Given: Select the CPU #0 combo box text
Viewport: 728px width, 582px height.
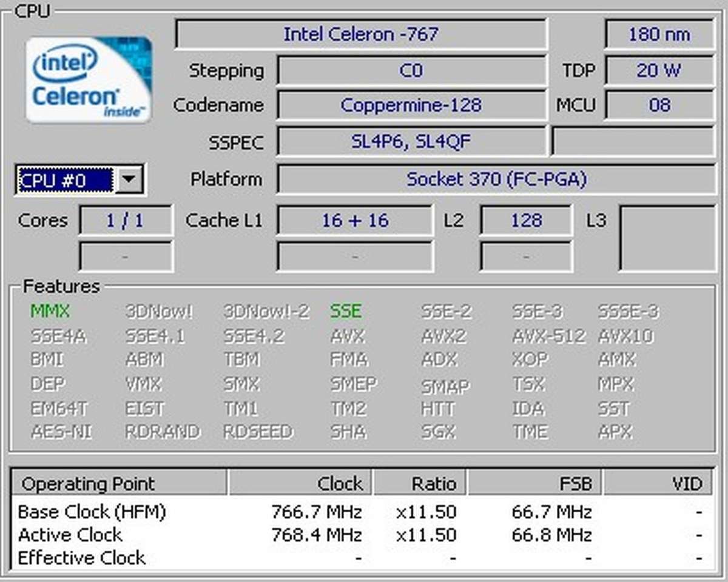Looking at the screenshot, I should (x=65, y=179).
